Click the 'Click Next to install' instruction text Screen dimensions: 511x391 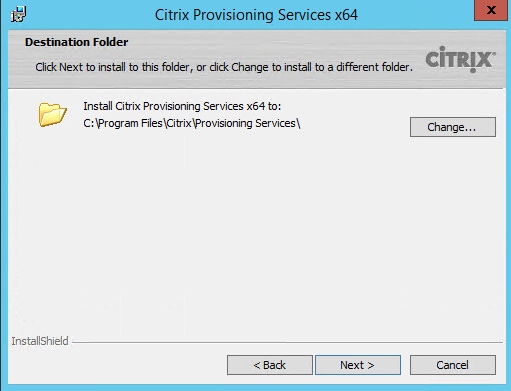tap(224, 67)
